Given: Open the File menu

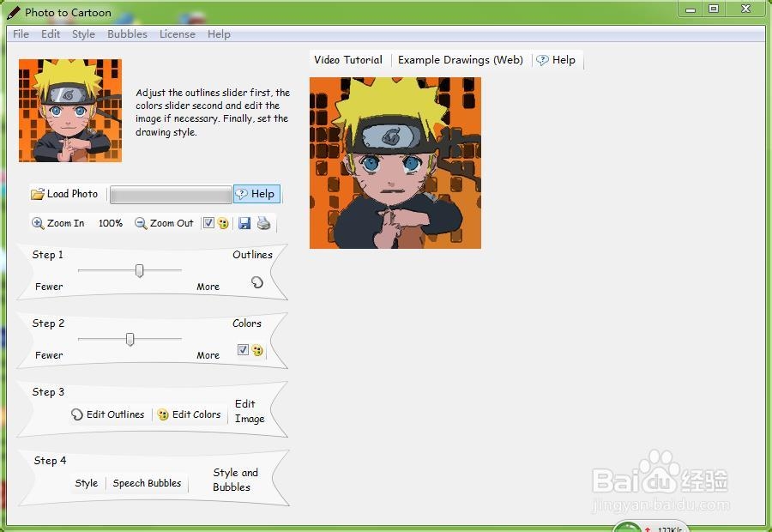Looking at the screenshot, I should point(21,34).
